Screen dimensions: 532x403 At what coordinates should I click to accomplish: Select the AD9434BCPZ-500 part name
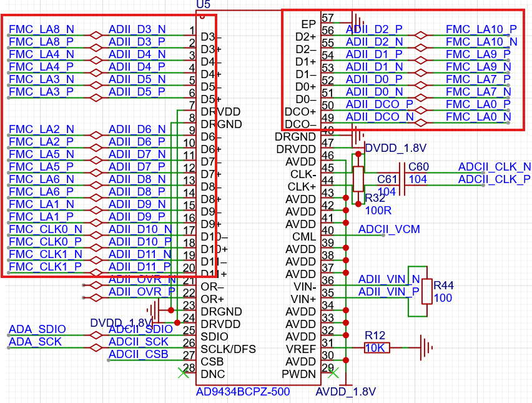pyautogui.click(x=243, y=392)
